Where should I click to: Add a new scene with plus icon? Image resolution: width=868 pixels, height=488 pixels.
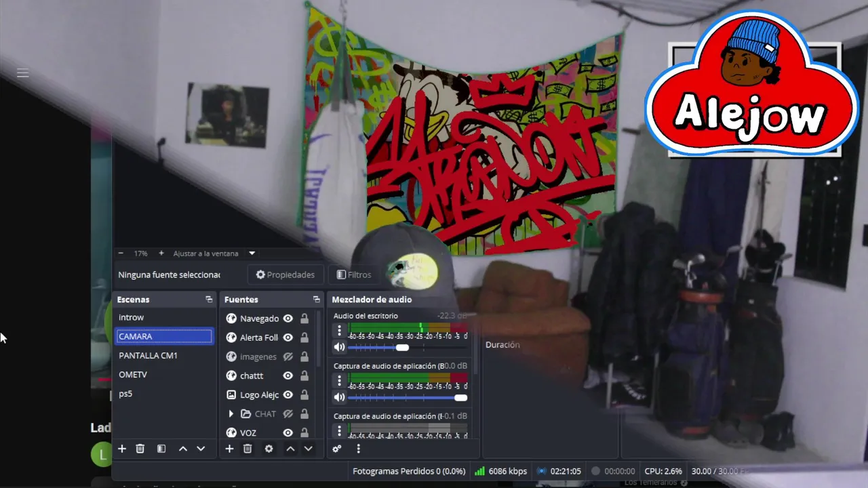[x=122, y=449]
